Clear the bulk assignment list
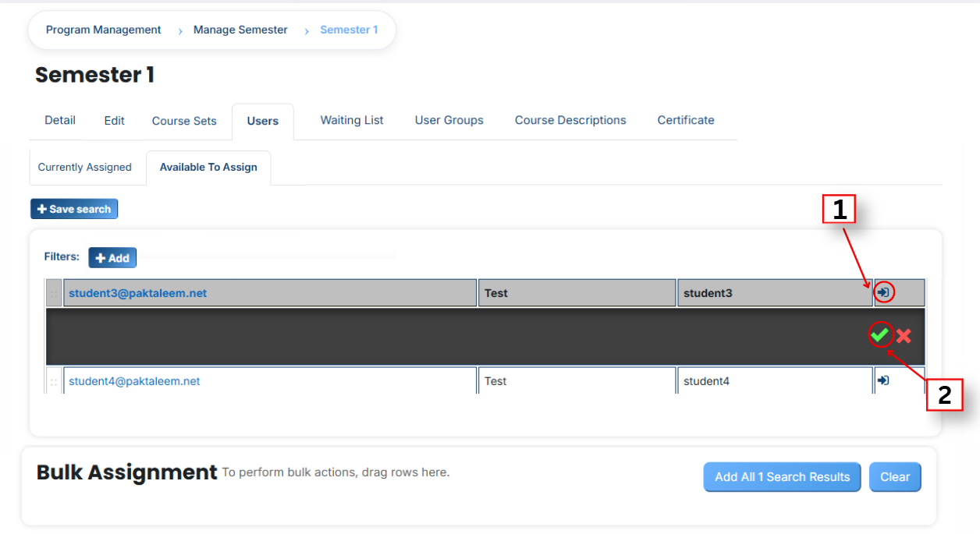This screenshot has height=534, width=980. point(895,477)
